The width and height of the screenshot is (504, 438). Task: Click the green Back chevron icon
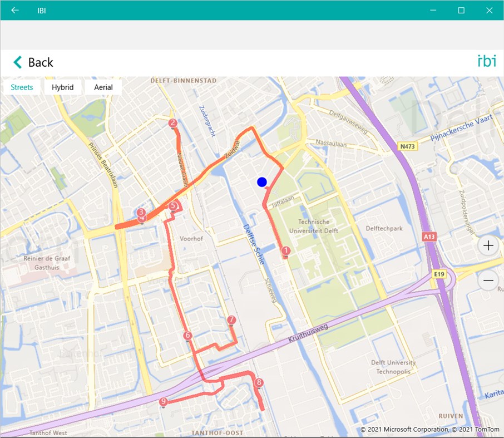17,62
